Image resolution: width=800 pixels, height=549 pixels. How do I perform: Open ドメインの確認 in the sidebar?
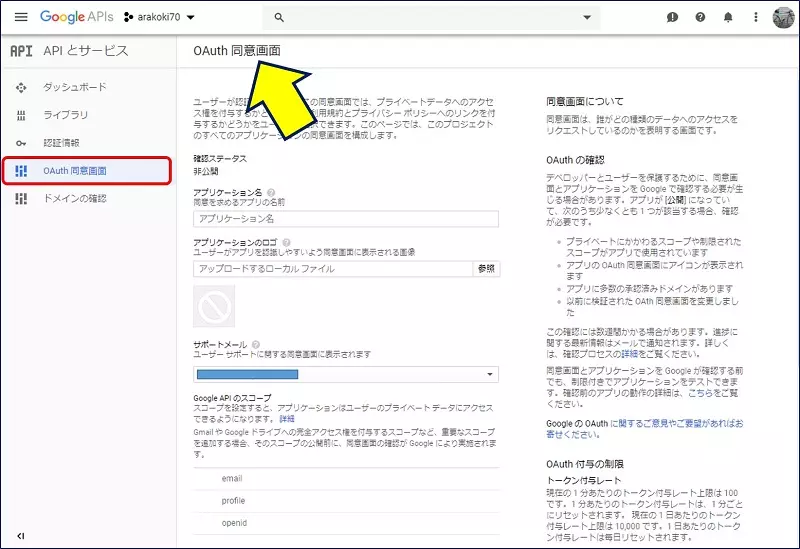pyautogui.click(x=75, y=198)
